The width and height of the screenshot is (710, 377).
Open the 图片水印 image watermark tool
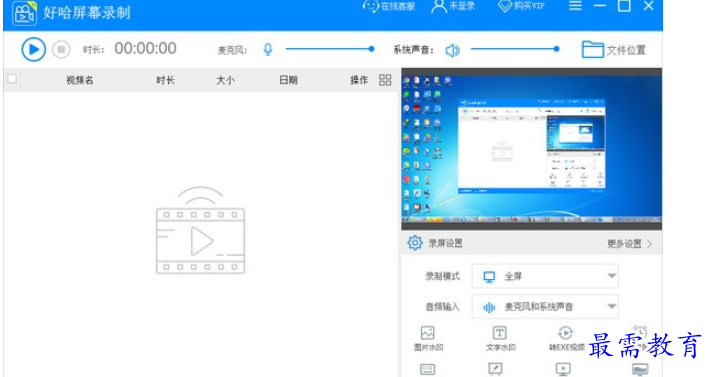coord(428,339)
